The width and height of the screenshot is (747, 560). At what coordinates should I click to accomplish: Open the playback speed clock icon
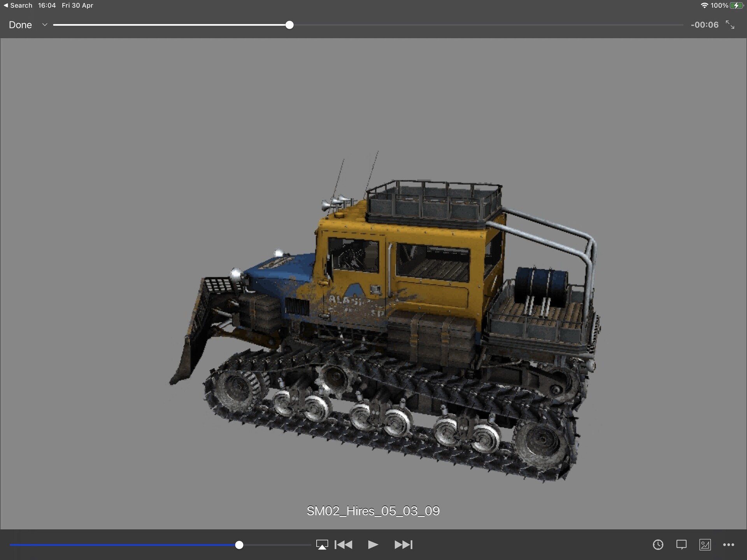658,545
